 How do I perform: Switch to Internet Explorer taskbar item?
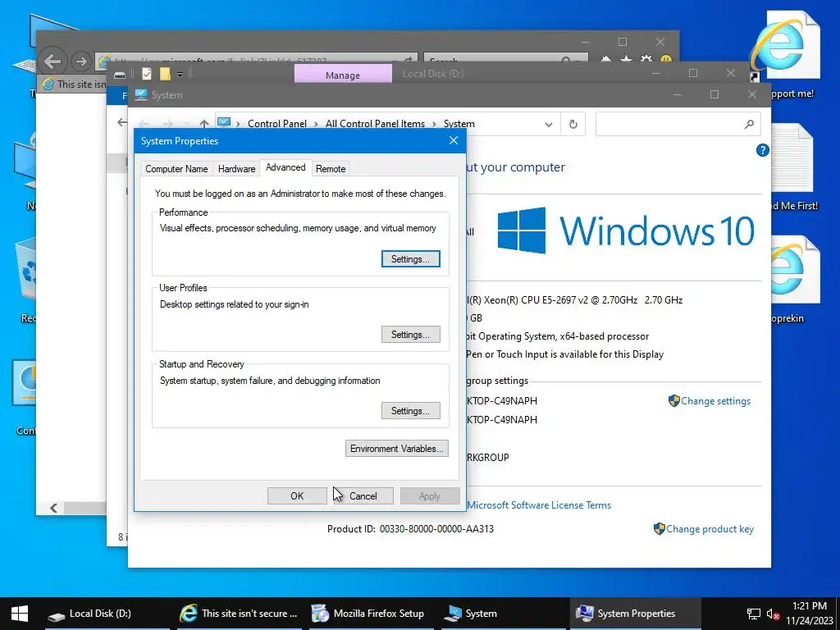[x=239, y=614]
